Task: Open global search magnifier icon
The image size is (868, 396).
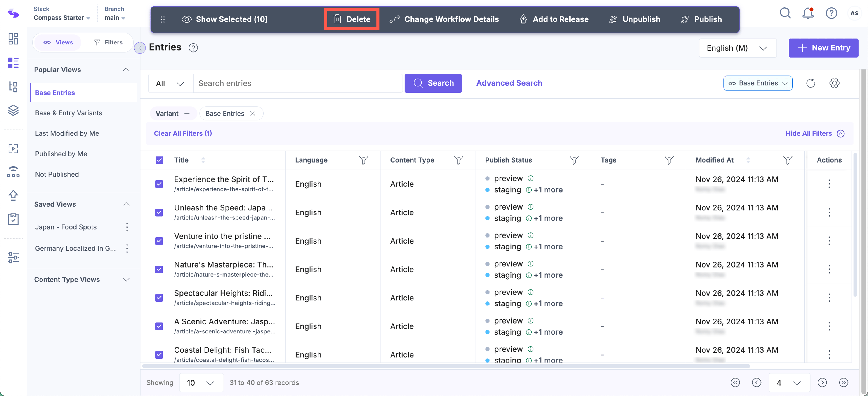Action: click(785, 13)
